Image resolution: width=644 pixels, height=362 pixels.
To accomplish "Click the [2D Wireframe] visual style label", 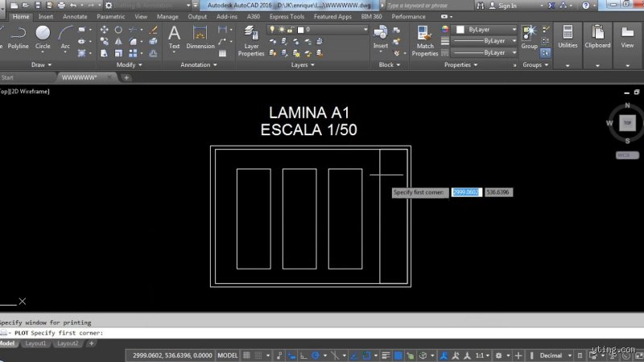I will [30, 92].
